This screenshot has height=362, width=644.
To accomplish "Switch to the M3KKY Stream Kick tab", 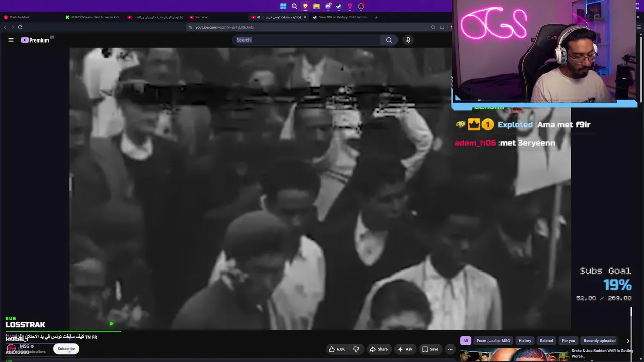I will coord(94,17).
